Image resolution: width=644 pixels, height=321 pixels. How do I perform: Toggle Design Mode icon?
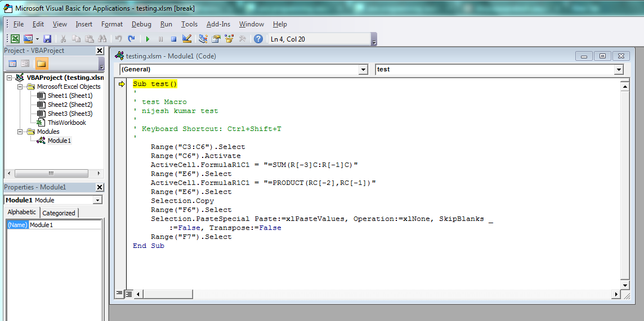pyautogui.click(x=186, y=39)
